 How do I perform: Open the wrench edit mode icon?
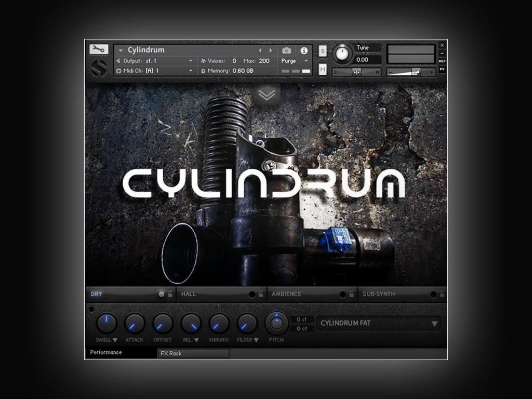[x=99, y=49]
